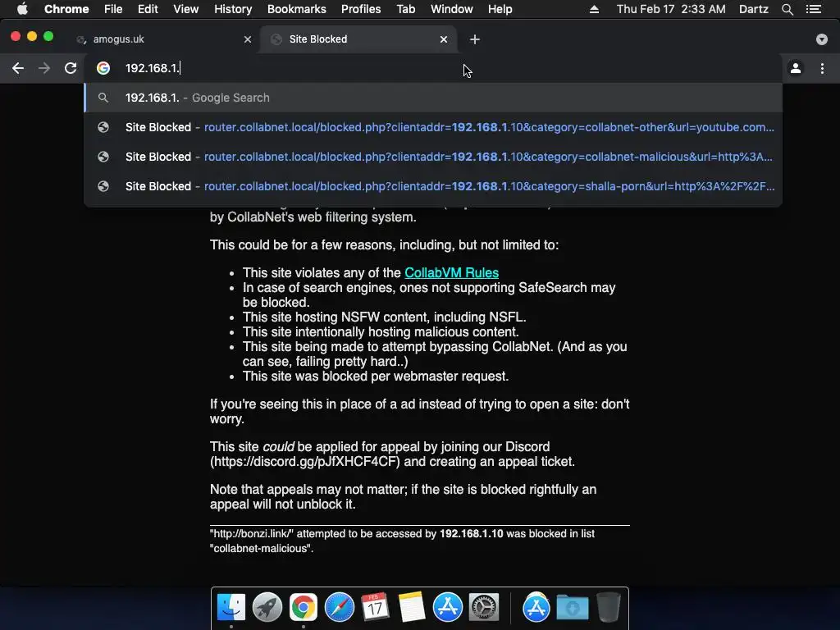This screenshot has height=630, width=840.
Task: Select the collabnet-other youtube.com suggestion
Action: pos(433,127)
